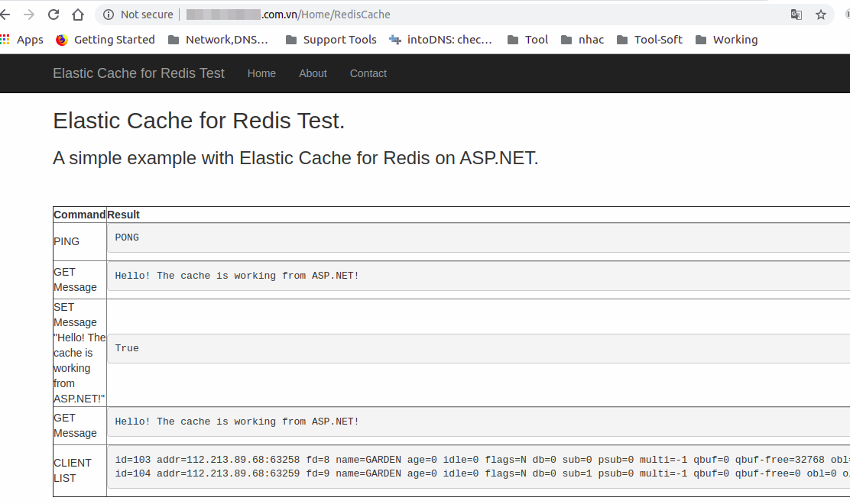Go to the browser home icon
850x504 pixels.
click(x=78, y=15)
